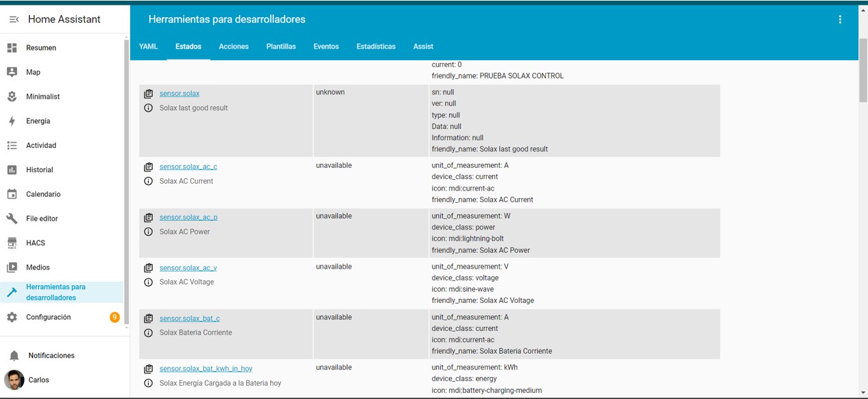
Task: Click the Medios play icon
Action: [x=12, y=267]
